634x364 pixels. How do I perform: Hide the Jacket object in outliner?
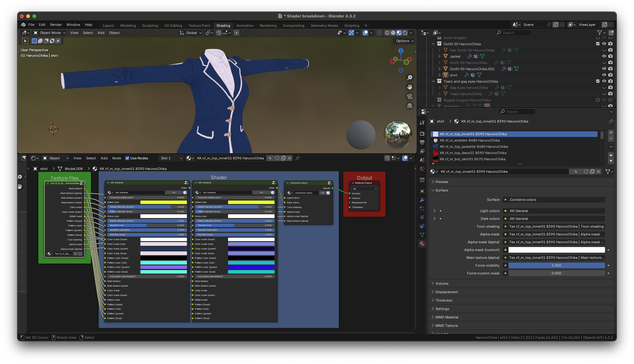click(x=604, y=56)
